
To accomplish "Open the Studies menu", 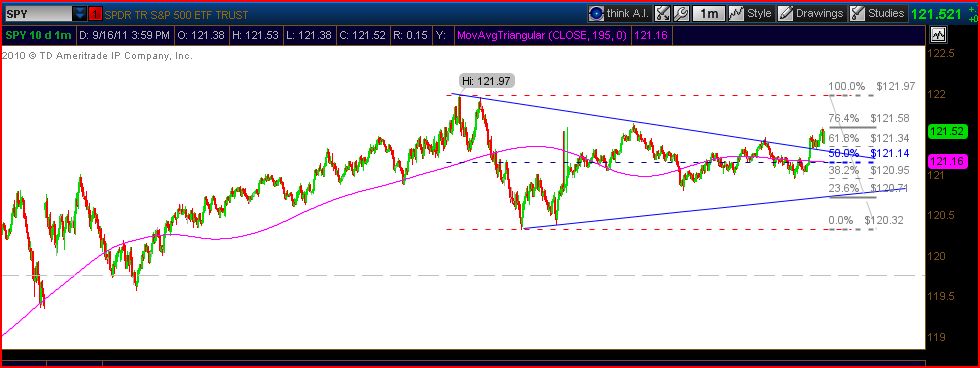I will click(886, 13).
